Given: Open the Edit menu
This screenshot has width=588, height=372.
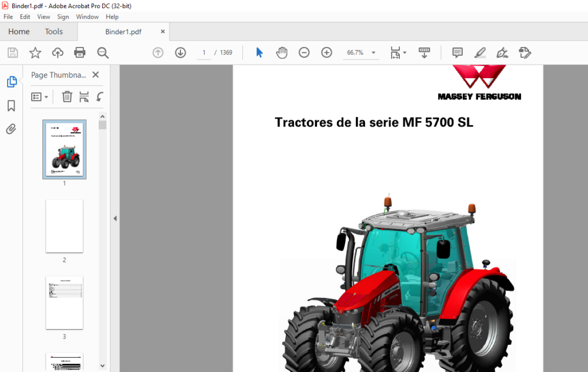Looking at the screenshot, I should (x=25, y=17).
